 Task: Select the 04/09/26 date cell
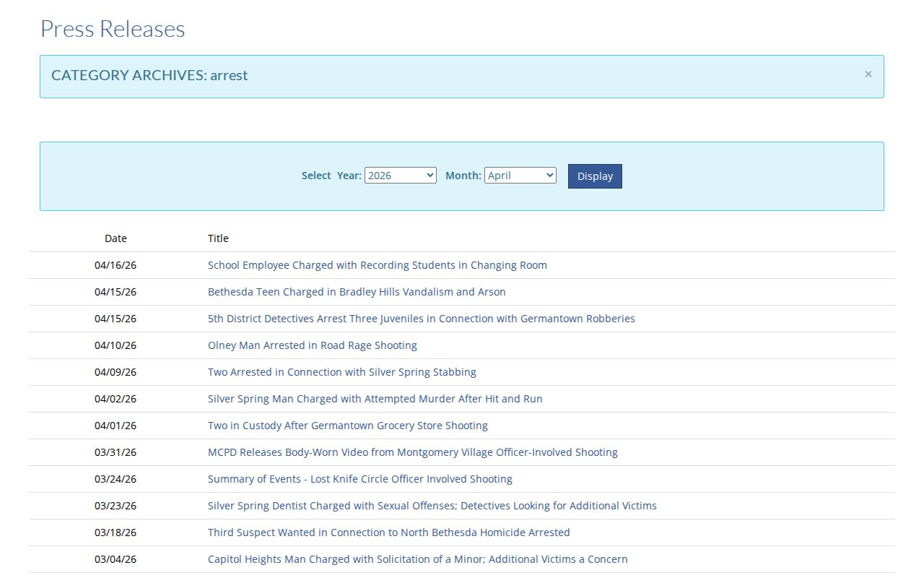pyautogui.click(x=115, y=372)
